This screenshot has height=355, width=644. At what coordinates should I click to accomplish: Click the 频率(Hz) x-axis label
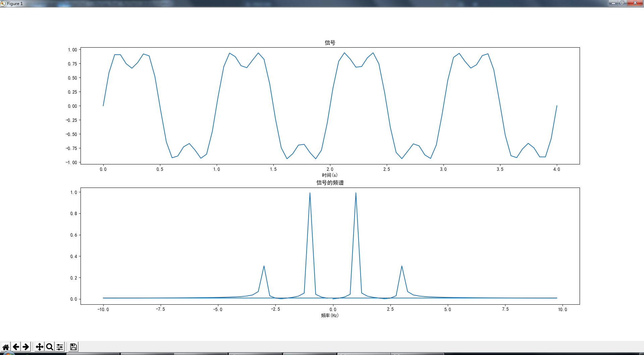pos(330,315)
